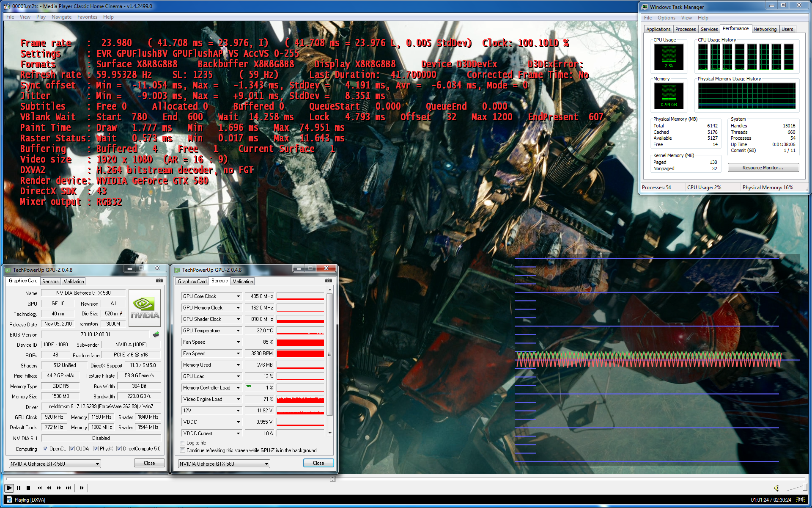Expand the GPU Temperature sensor dropdown
Viewport: 812px width, 508px height.
(238, 331)
